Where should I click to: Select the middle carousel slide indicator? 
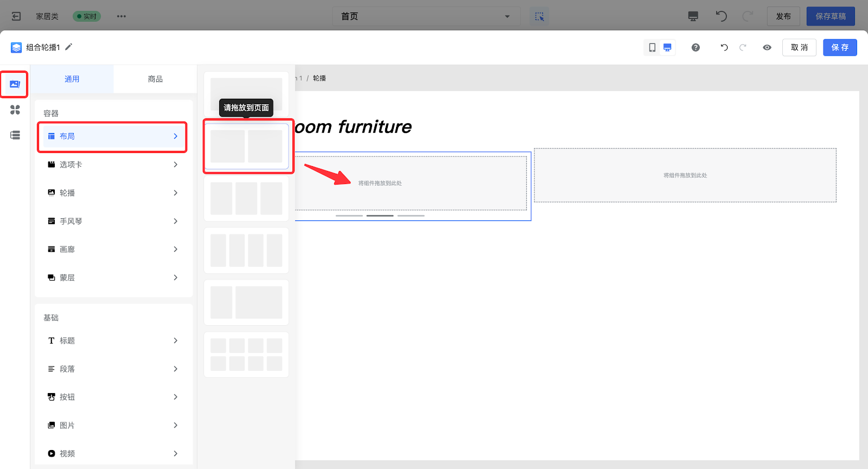click(x=380, y=216)
